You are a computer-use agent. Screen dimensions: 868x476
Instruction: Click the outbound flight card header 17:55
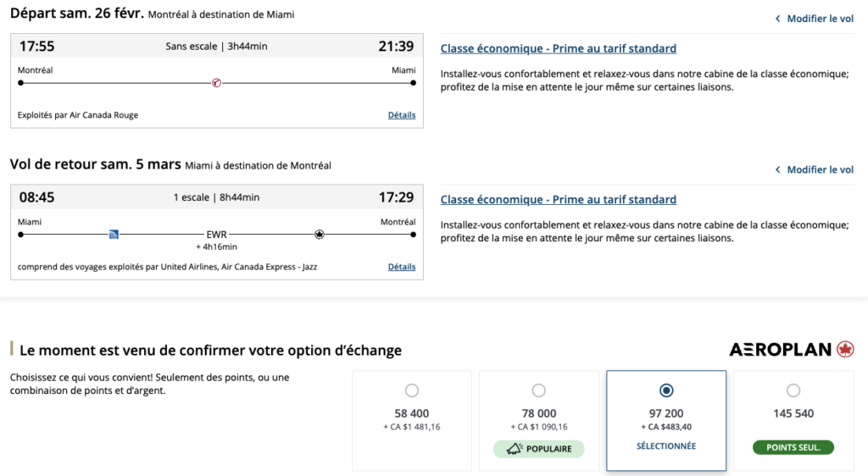tap(37, 47)
